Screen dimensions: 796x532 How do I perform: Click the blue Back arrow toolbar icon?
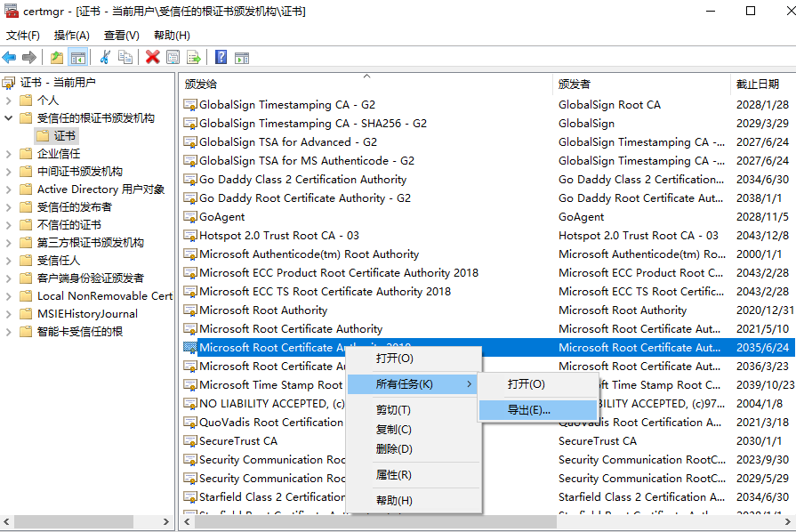9,57
